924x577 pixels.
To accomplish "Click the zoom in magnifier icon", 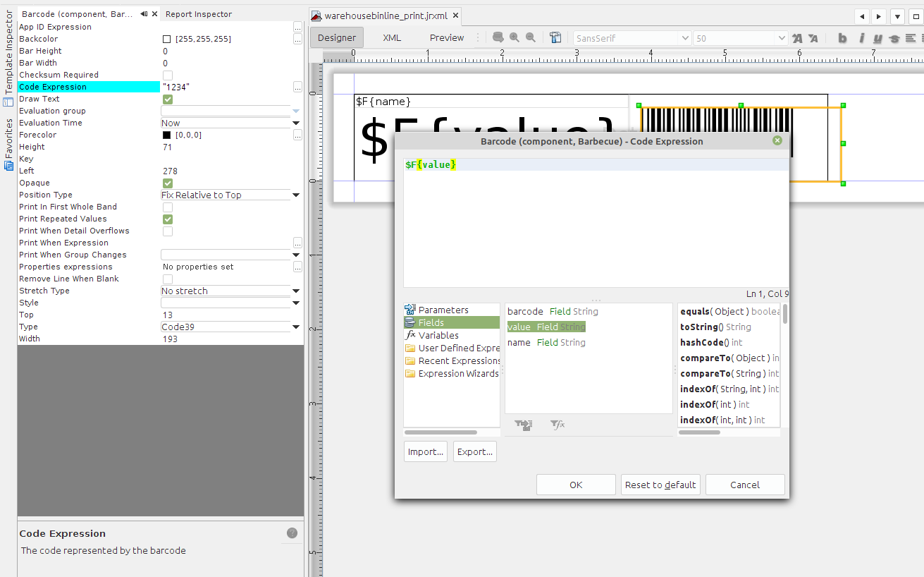I will pyautogui.click(x=515, y=38).
